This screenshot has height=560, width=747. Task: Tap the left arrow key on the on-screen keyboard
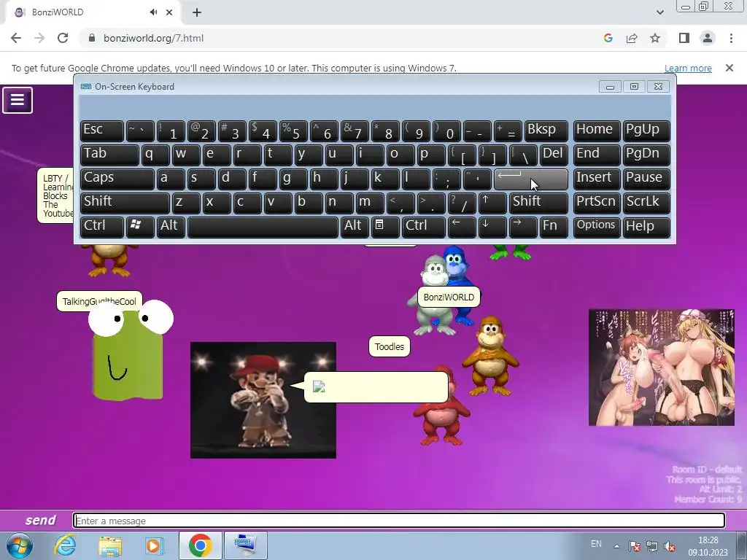point(462,227)
